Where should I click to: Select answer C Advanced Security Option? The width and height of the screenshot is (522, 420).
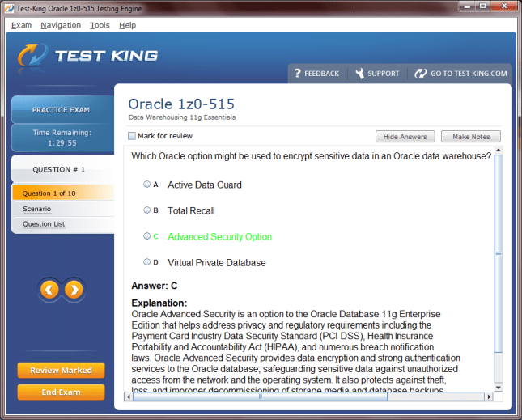[146, 236]
